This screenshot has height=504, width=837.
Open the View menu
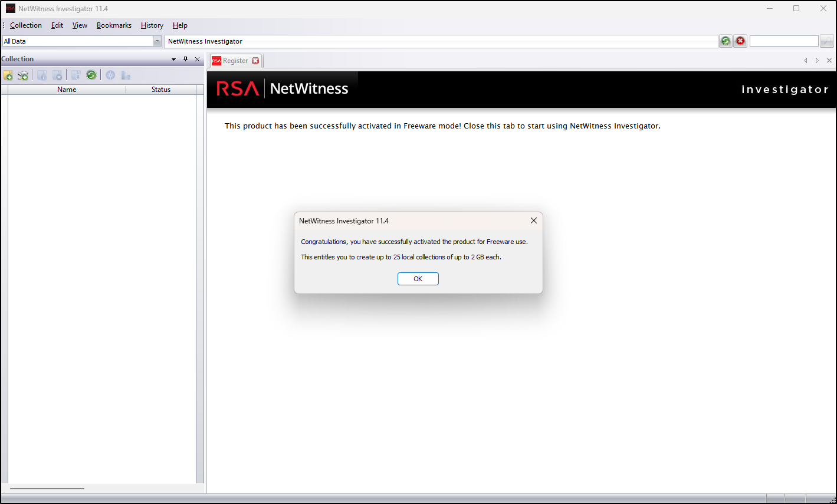(80, 25)
